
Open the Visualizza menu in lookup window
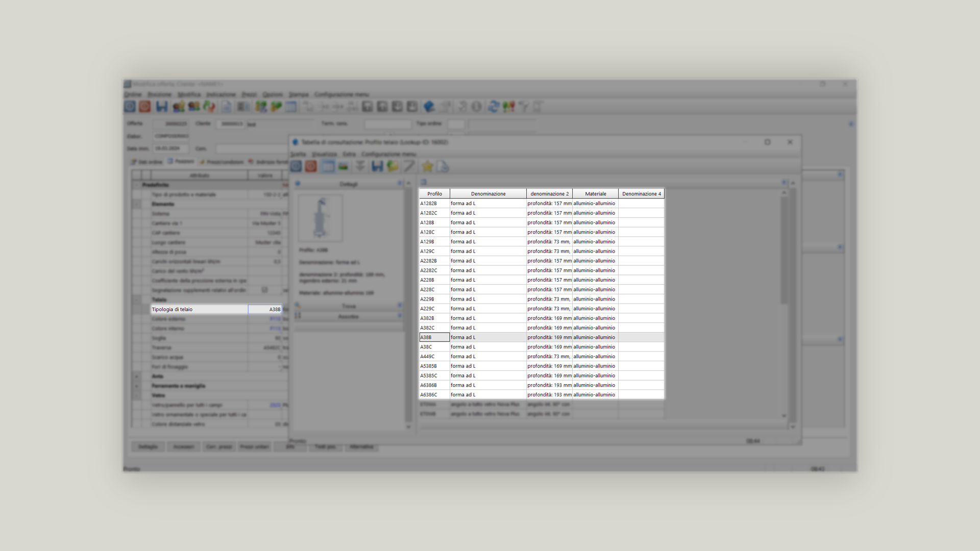tap(324, 154)
